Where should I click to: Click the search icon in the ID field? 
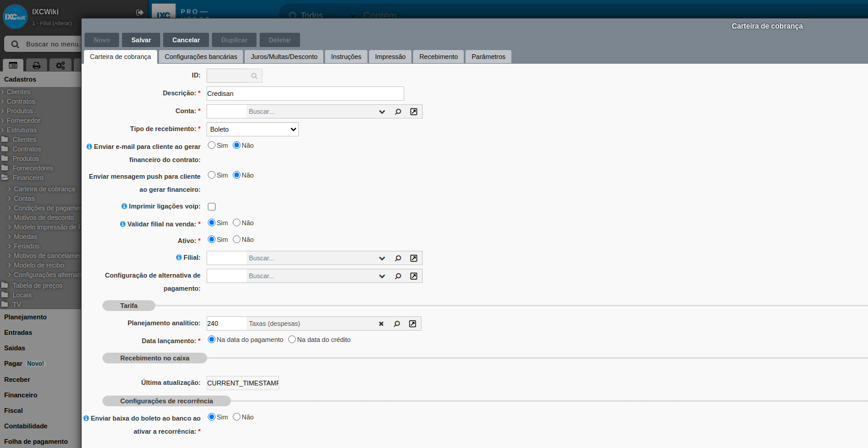tap(254, 76)
